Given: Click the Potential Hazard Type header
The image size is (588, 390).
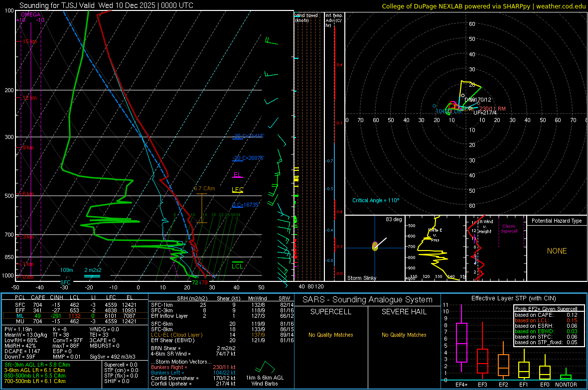Looking at the screenshot, I should pos(557,221).
